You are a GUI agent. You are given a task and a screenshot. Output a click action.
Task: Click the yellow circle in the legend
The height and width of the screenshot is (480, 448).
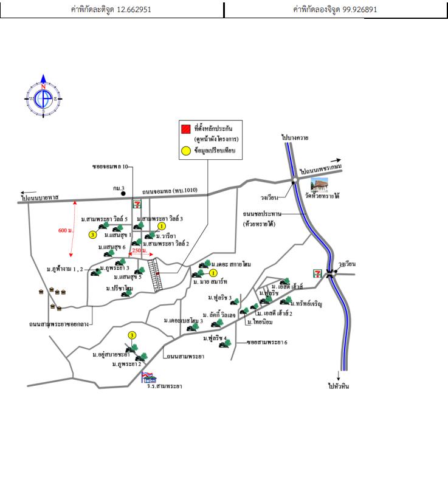click(x=185, y=149)
